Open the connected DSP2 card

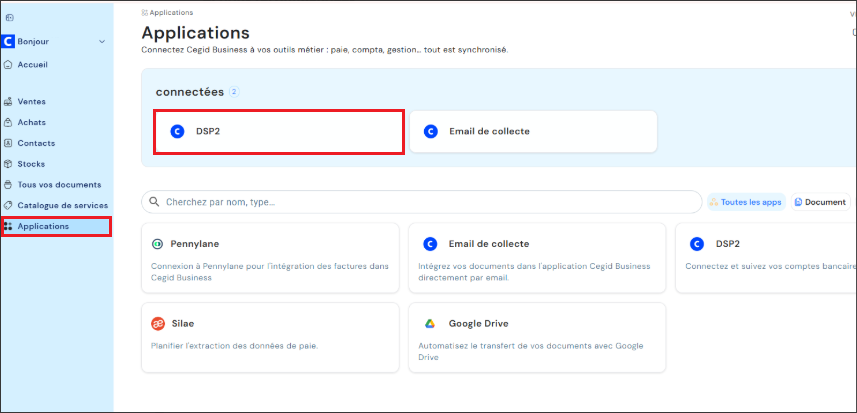point(279,132)
